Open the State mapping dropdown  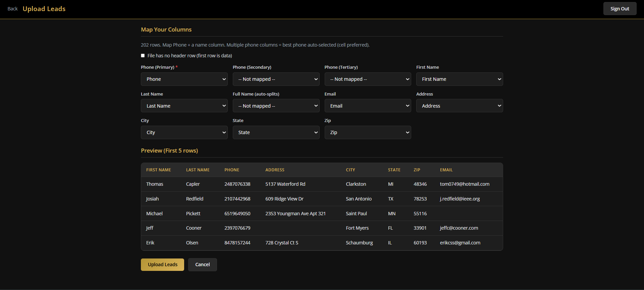click(276, 132)
